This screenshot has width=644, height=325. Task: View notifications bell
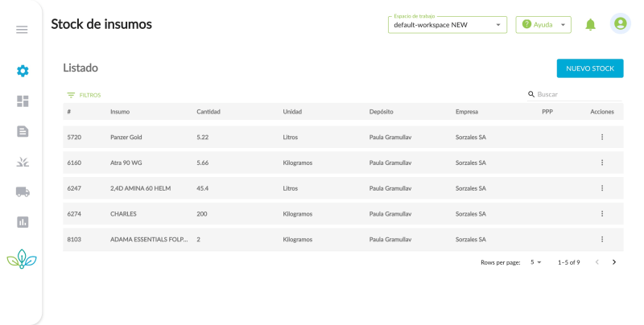[590, 25]
